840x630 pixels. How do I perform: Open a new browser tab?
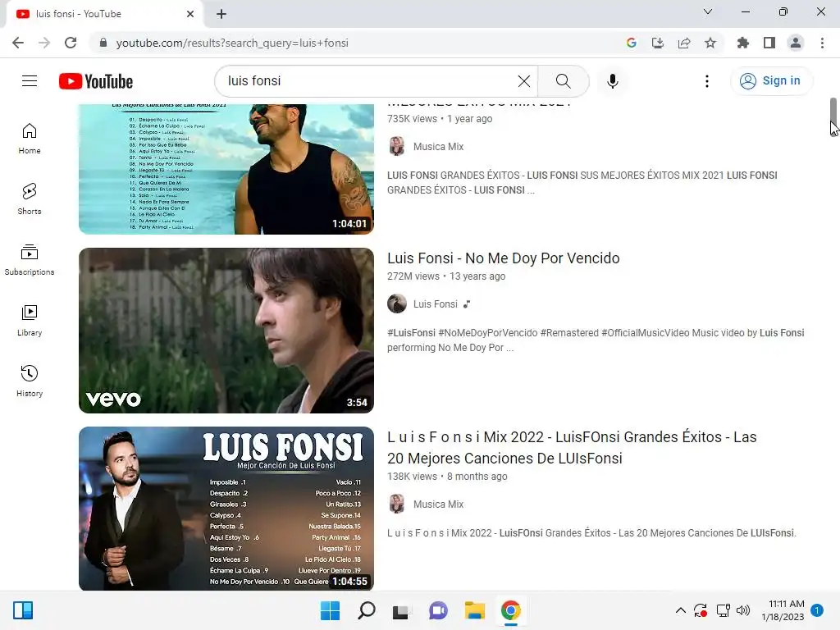pyautogui.click(x=221, y=14)
